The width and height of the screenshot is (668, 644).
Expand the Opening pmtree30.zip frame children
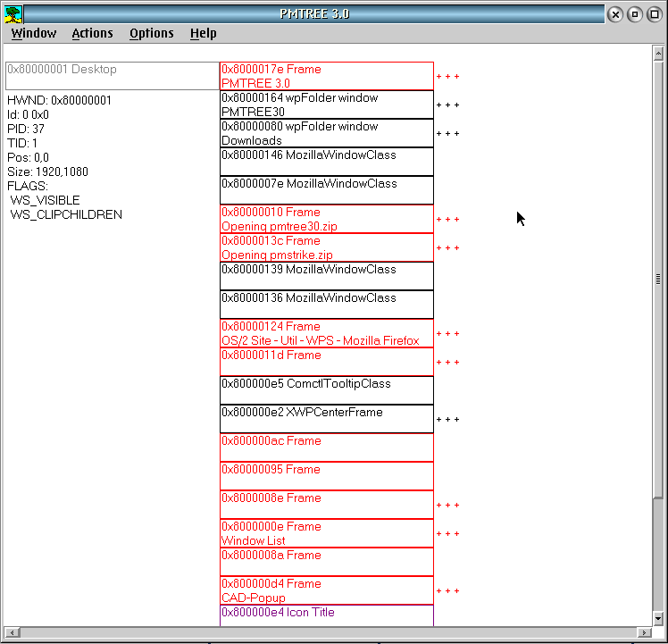pyautogui.click(x=447, y=219)
